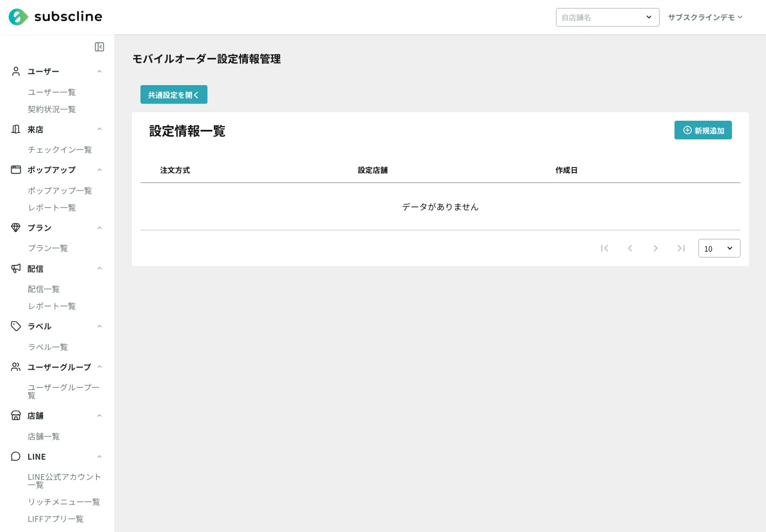The height and width of the screenshot is (532, 766).
Task: Collapse the sidebar with the panel icon
Action: tap(99, 47)
